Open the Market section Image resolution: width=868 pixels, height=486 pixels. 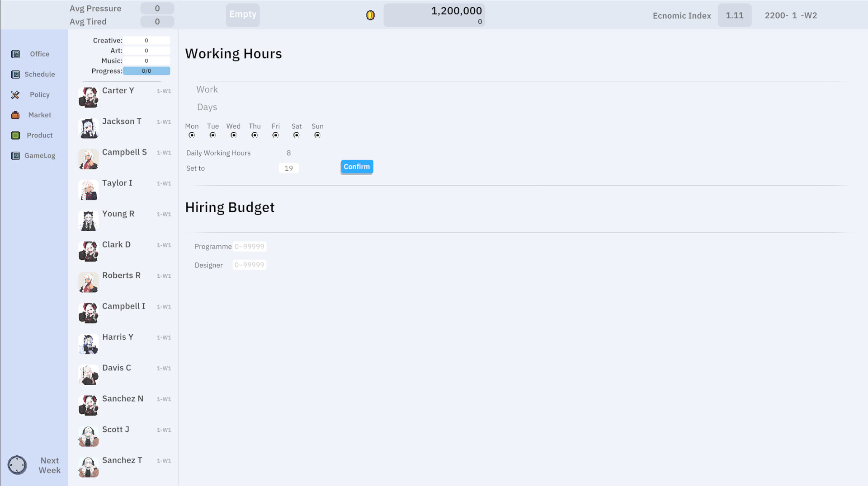(40, 115)
